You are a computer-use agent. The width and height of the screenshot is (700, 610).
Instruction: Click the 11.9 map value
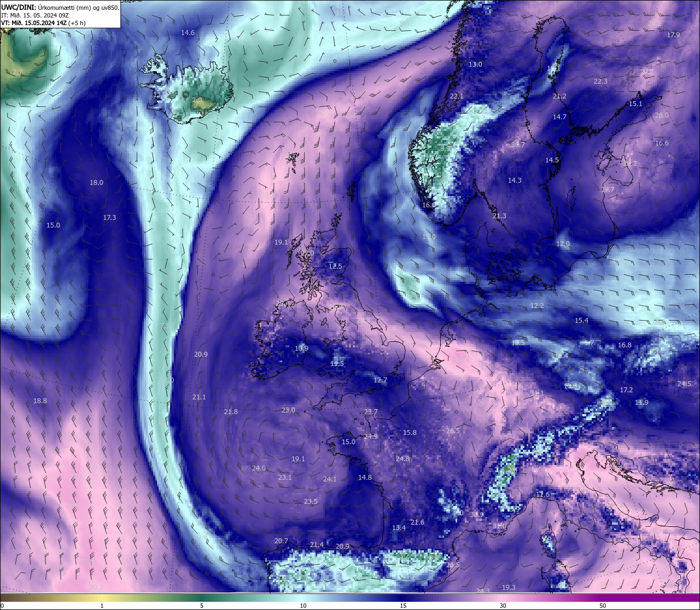[641, 403]
